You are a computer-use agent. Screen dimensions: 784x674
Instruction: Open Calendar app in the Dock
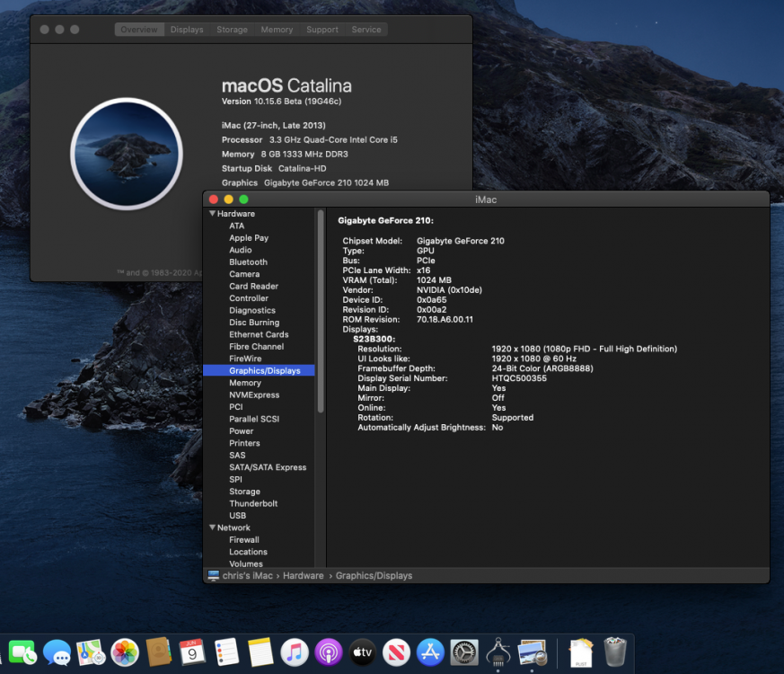click(x=192, y=652)
